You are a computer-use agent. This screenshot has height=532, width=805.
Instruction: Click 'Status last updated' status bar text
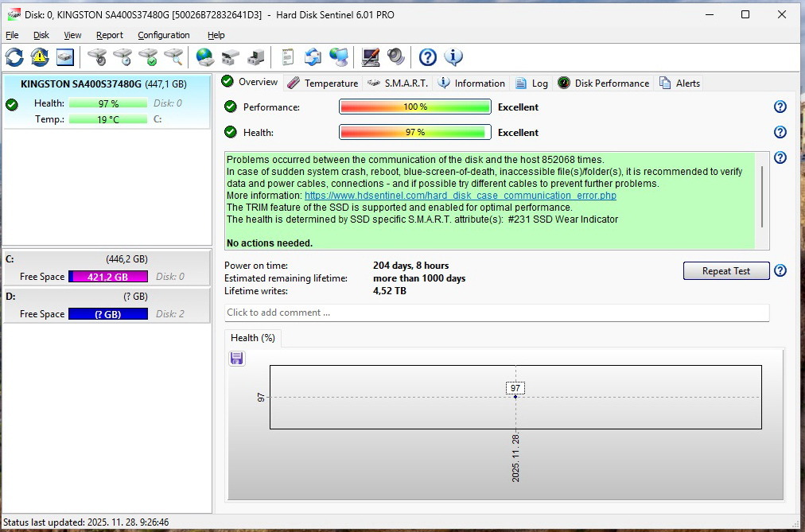pyautogui.click(x=86, y=522)
